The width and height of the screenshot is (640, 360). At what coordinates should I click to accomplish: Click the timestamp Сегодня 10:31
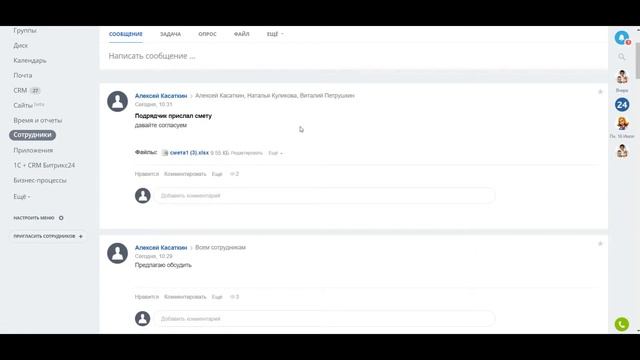click(x=153, y=104)
